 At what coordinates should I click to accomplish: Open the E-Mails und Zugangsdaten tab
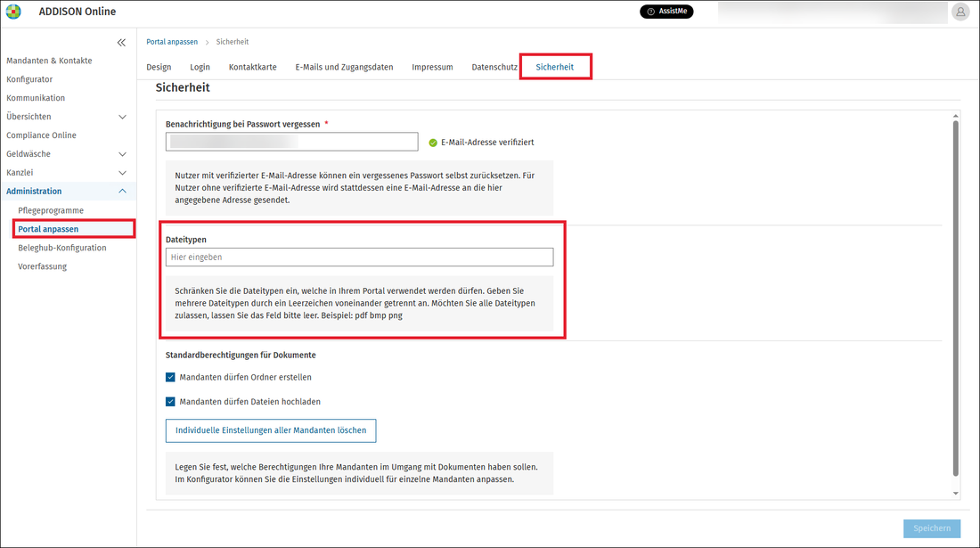click(345, 67)
